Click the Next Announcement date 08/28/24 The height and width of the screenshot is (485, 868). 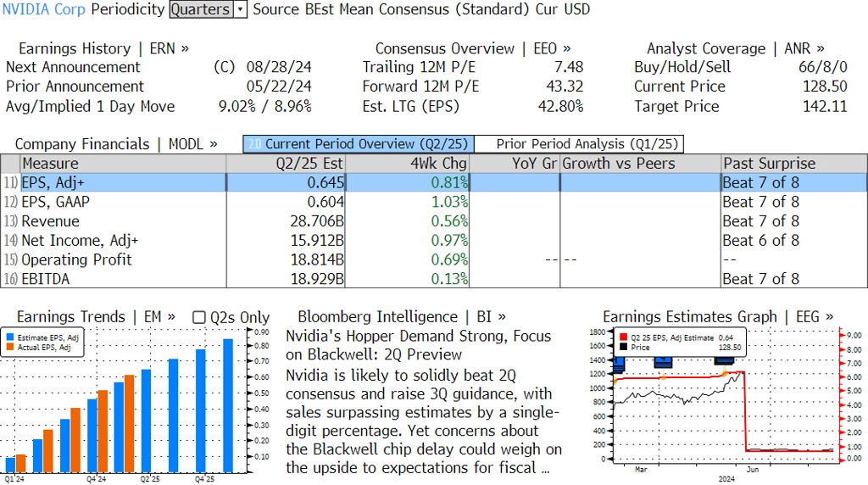[279, 68]
